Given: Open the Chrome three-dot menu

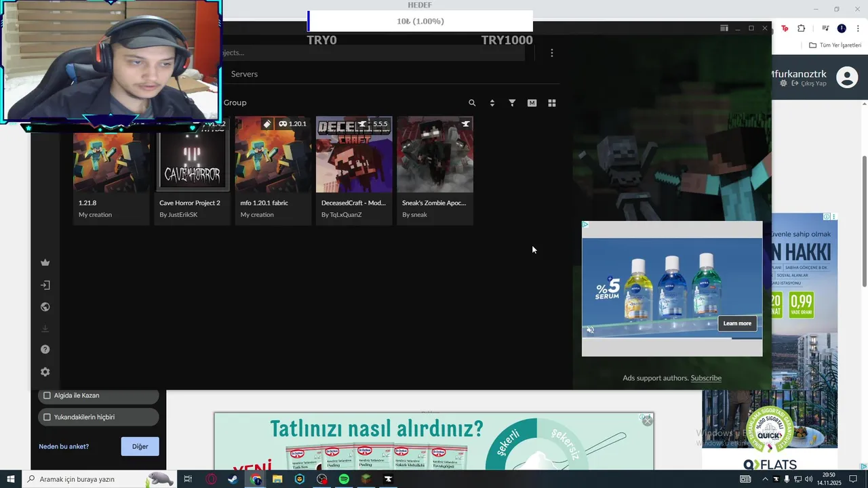Looking at the screenshot, I should tap(858, 28).
